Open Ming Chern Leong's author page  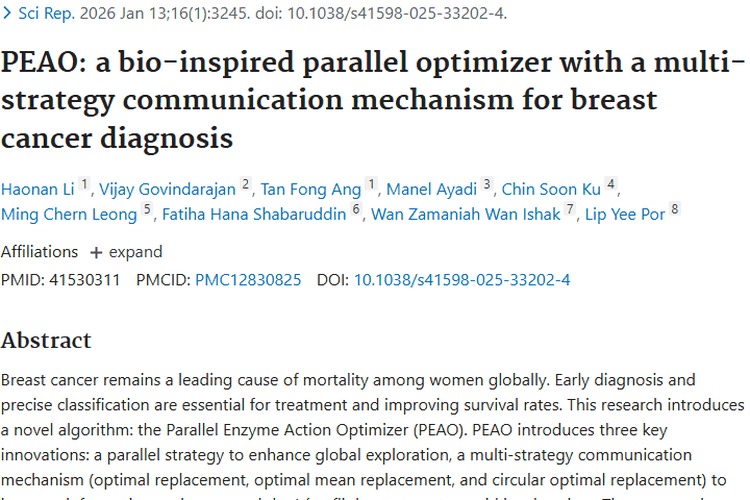tap(69, 214)
